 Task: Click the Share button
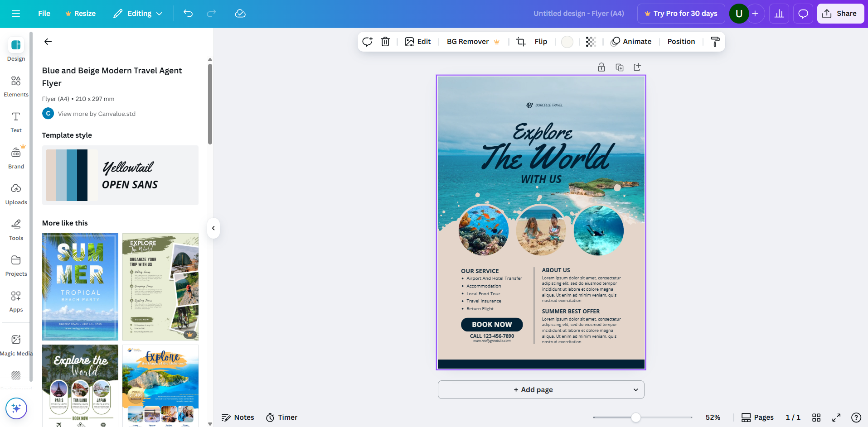840,13
